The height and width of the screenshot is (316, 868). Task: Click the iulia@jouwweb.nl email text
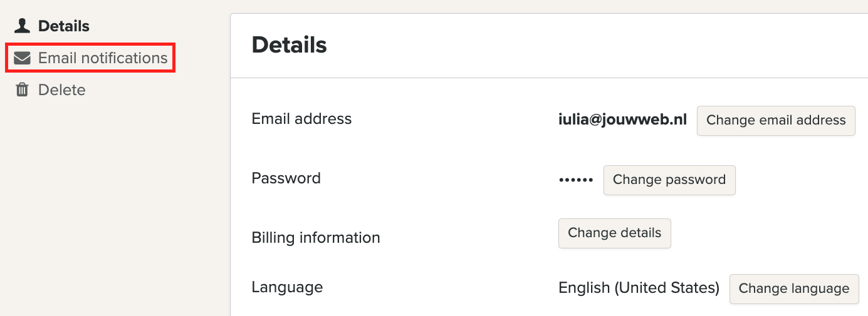622,120
